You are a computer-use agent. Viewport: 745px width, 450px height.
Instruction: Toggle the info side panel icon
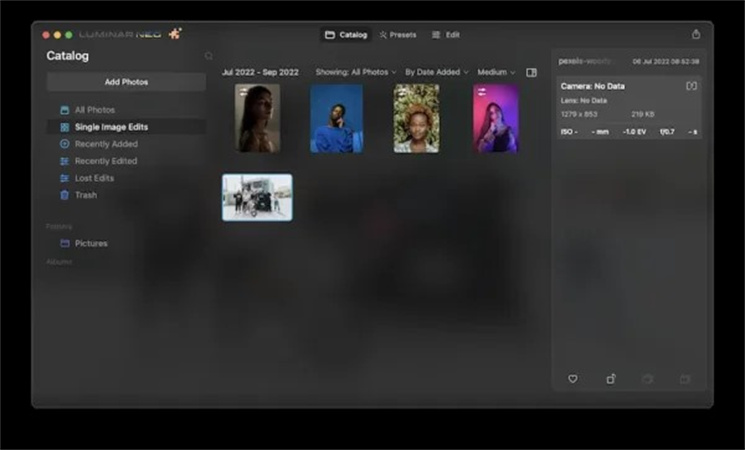[531, 72]
